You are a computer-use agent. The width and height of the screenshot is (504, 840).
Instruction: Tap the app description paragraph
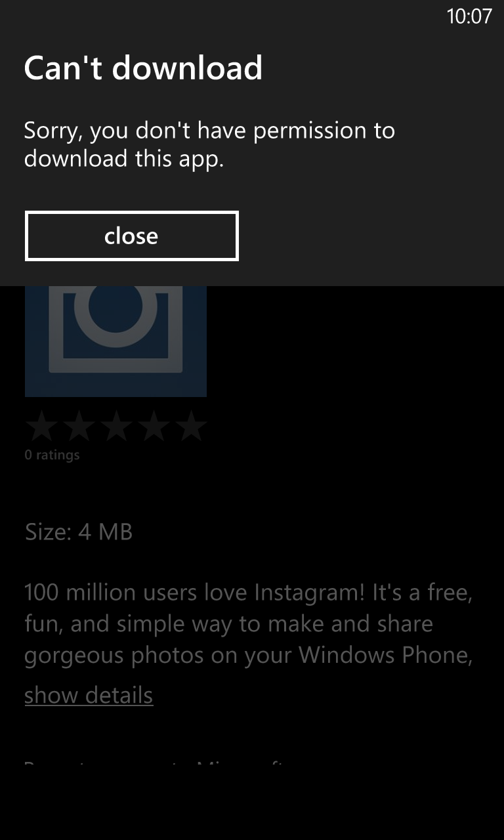(x=249, y=625)
